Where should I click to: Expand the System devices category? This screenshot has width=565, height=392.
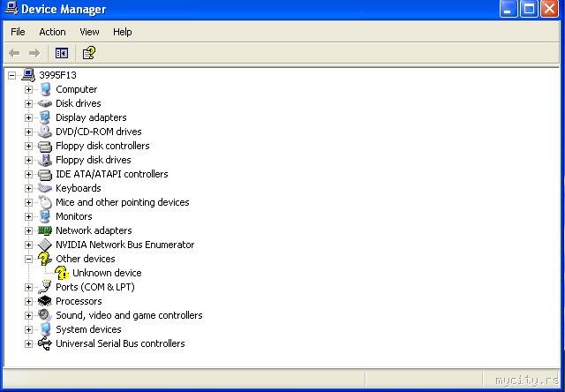tap(28, 329)
